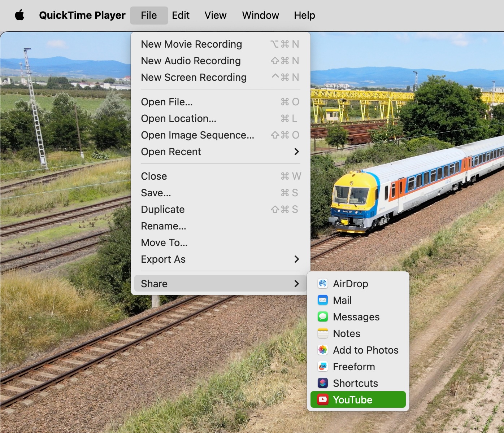Share video to Notes label

347,333
